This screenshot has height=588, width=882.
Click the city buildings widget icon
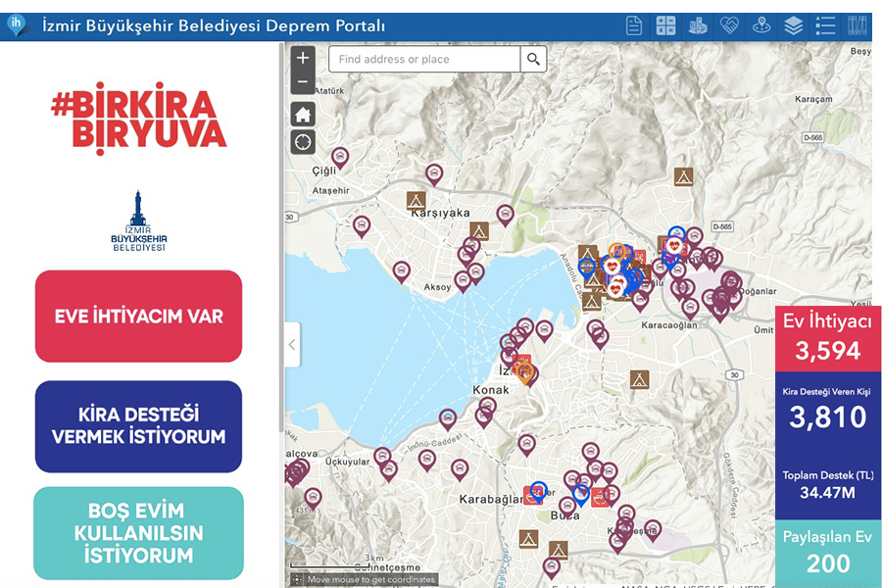[x=698, y=26]
